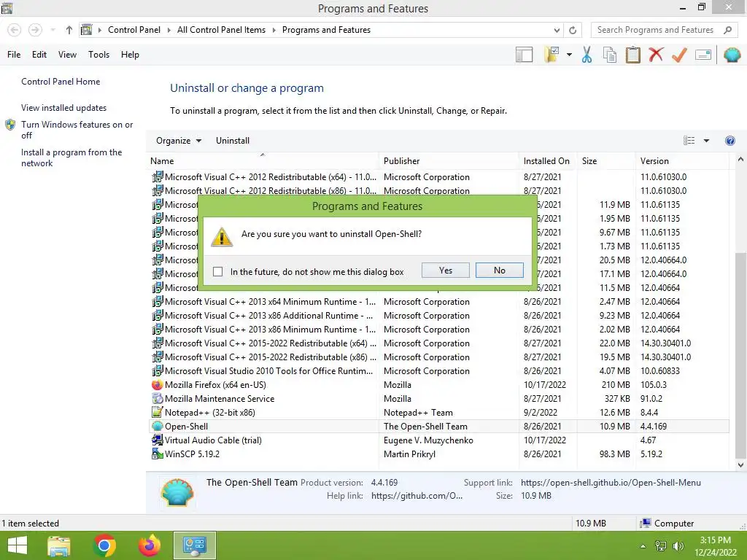Image resolution: width=747 pixels, height=560 pixels.
Task: Click the Back navigation arrow
Action: [x=15, y=30]
